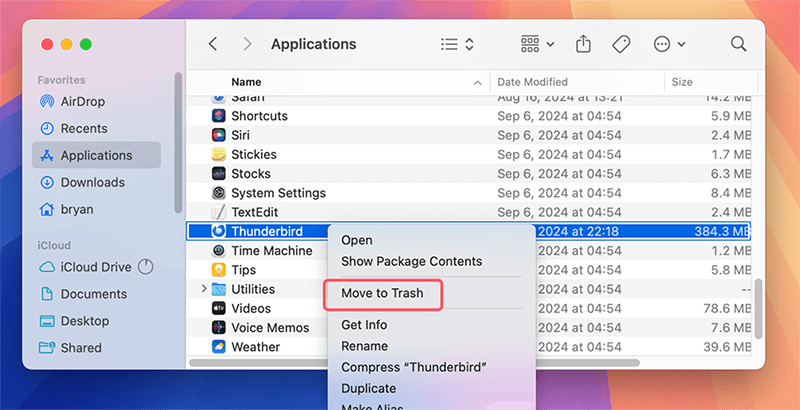Open the group-by grid dropdown
800x410 pixels.
click(x=537, y=44)
